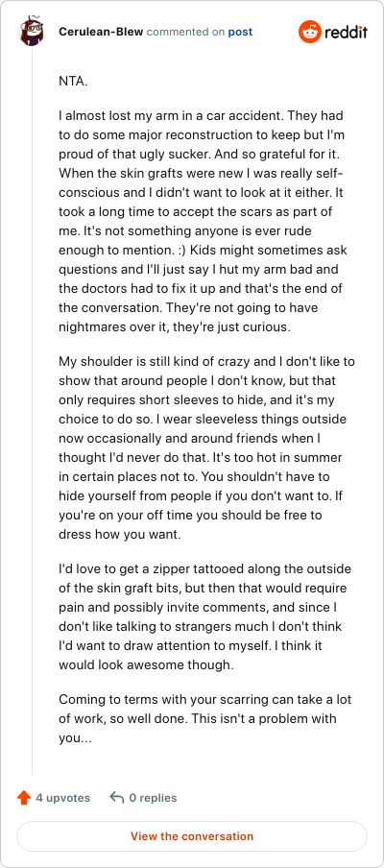Image resolution: width=384 pixels, height=868 pixels.
Task: Upvote the comment with the orange arrow
Action: 24,798
